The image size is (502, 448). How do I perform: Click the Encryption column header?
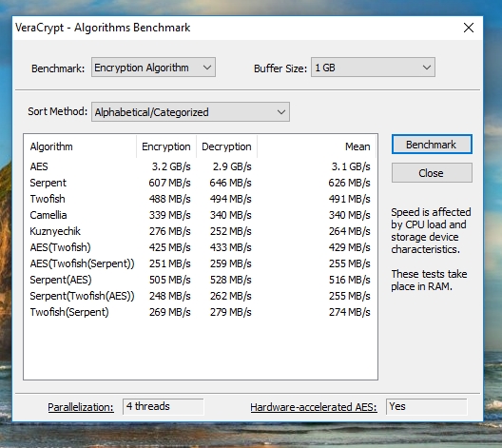pos(166,146)
